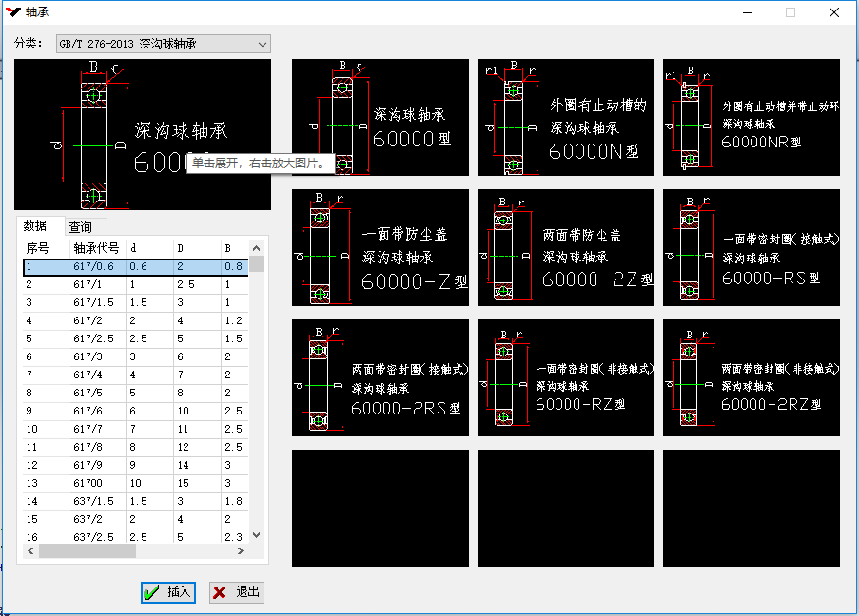Pick the 60000-RZ型 bearing image
Viewport: 859px width, 616px height.
tap(565, 377)
